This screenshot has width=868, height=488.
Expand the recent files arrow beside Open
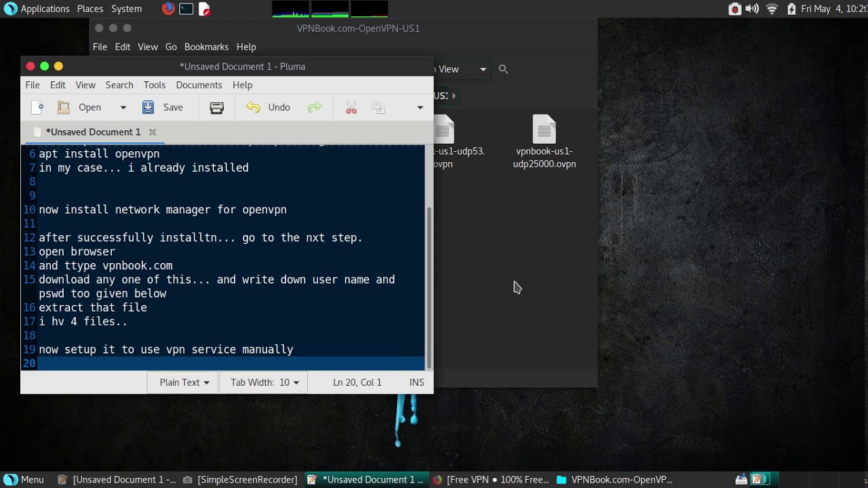(123, 107)
